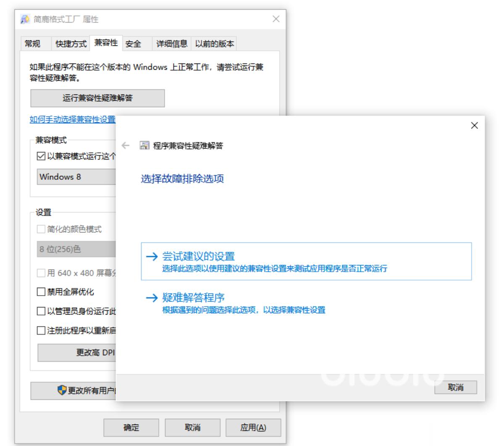Click 应用(A) button
504x446 pixels.
point(253,428)
